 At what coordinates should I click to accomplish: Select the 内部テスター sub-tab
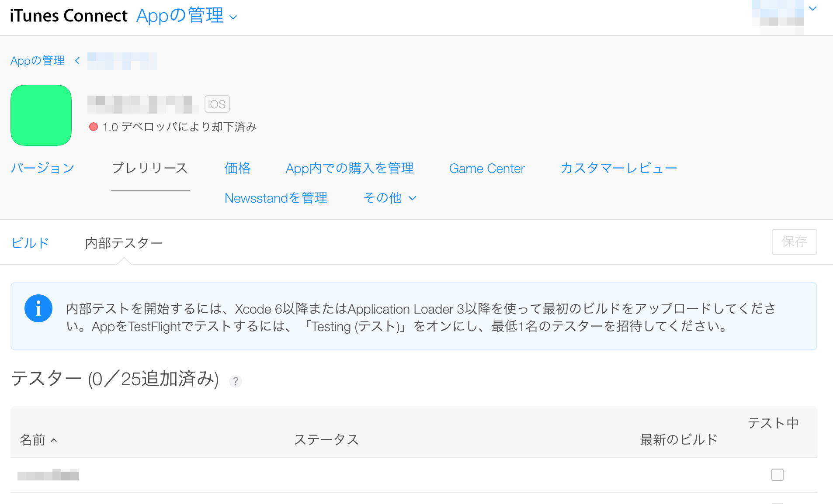124,243
